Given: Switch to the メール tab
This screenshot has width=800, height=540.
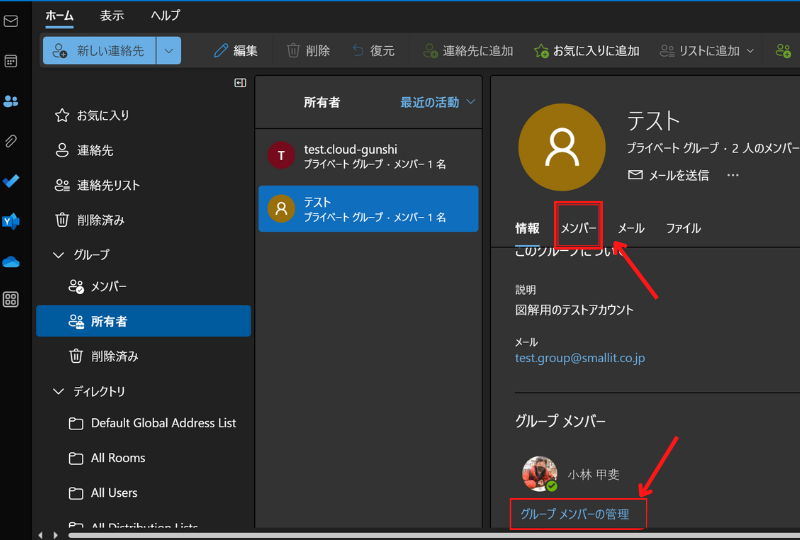Looking at the screenshot, I should pos(631,228).
